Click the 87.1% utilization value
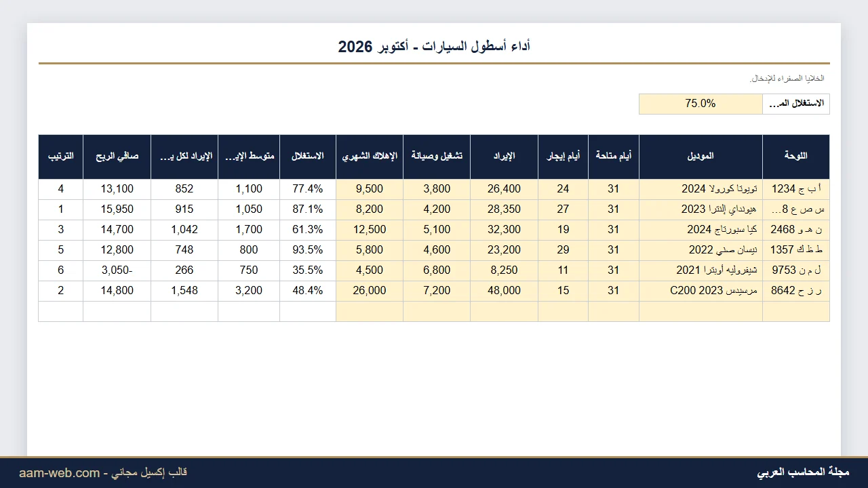Viewport: 868px width, 488px height. click(308, 209)
